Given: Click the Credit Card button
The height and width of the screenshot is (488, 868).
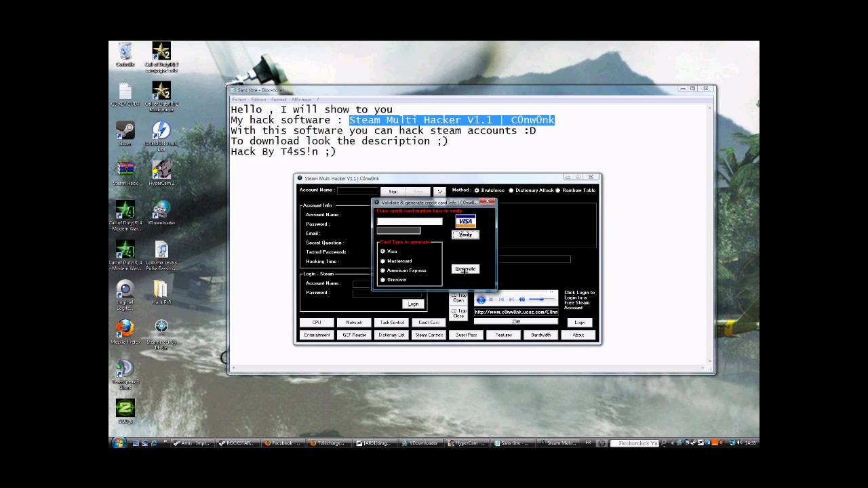Looking at the screenshot, I should click(x=429, y=323).
